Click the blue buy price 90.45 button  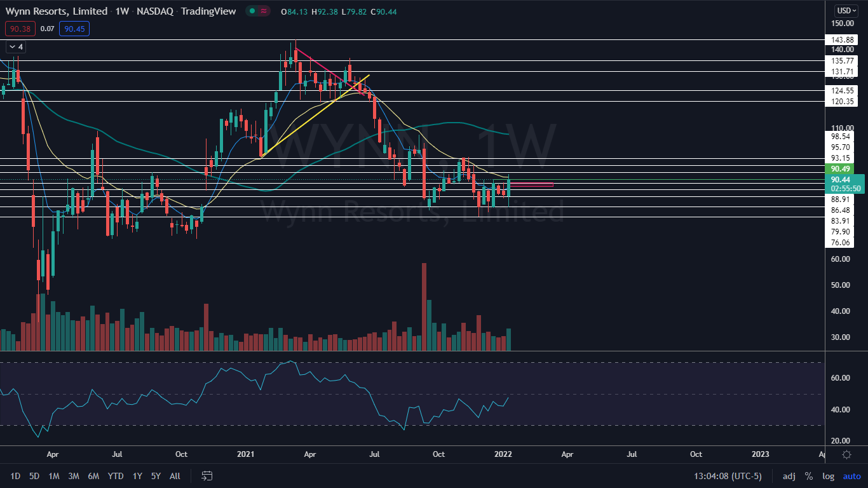74,29
